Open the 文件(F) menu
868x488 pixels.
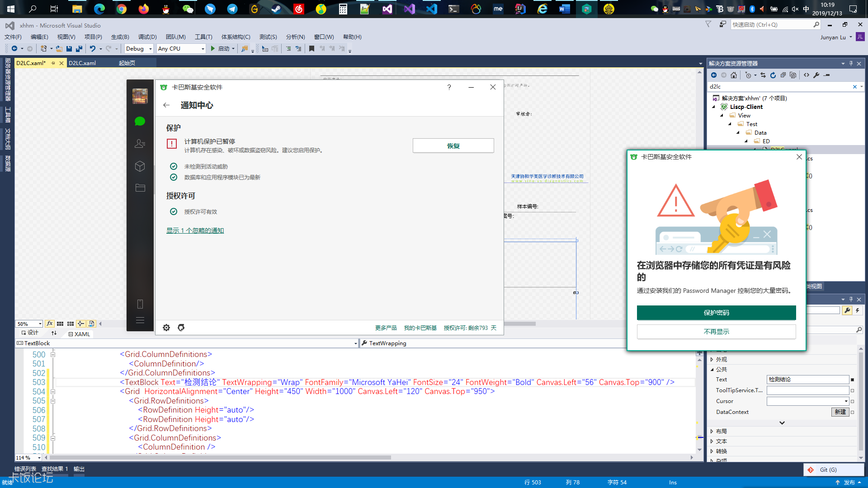pyautogui.click(x=13, y=37)
